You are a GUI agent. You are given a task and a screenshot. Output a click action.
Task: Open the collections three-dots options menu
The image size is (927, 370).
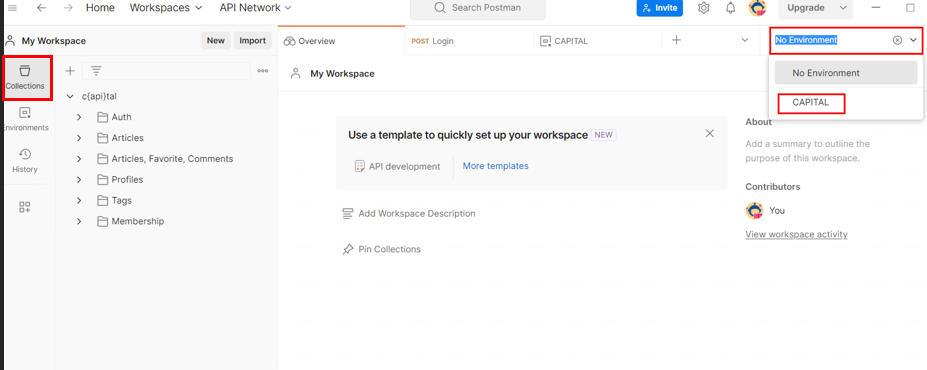coord(263,71)
